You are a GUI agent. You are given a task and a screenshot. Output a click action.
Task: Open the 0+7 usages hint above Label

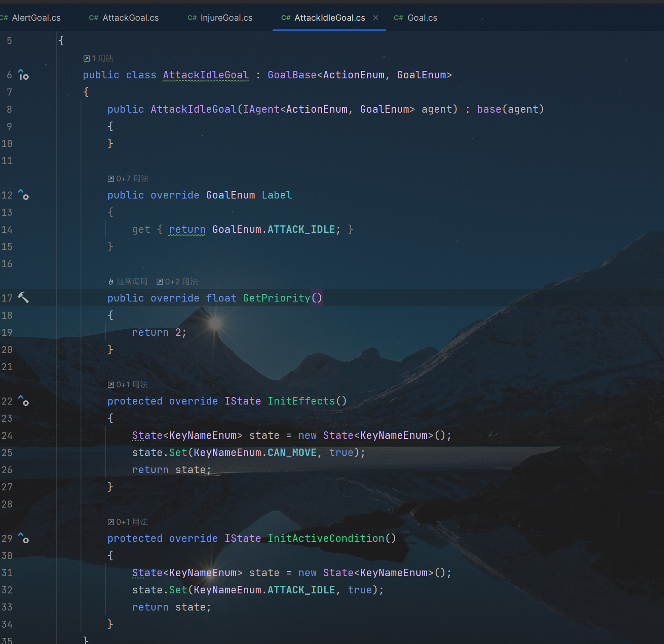coord(128,179)
